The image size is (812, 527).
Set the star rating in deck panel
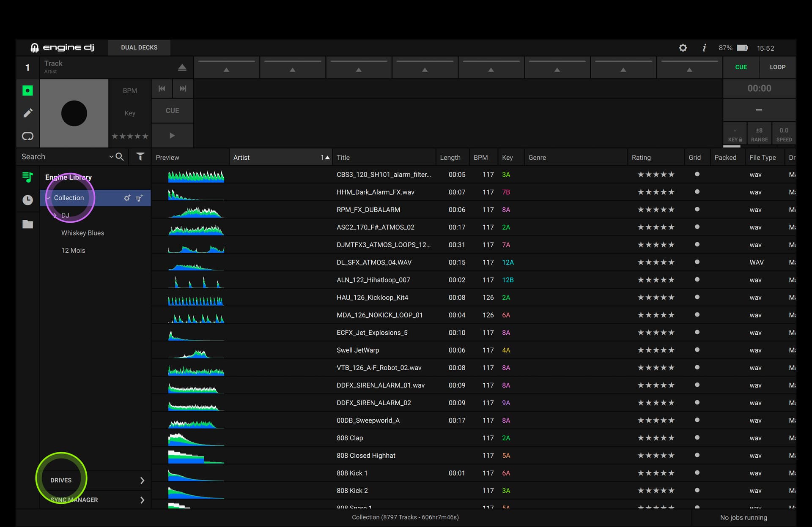coord(130,136)
